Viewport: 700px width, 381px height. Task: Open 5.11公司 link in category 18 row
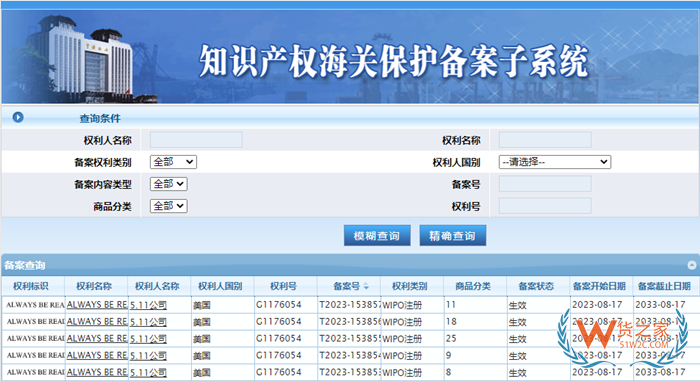(x=148, y=322)
